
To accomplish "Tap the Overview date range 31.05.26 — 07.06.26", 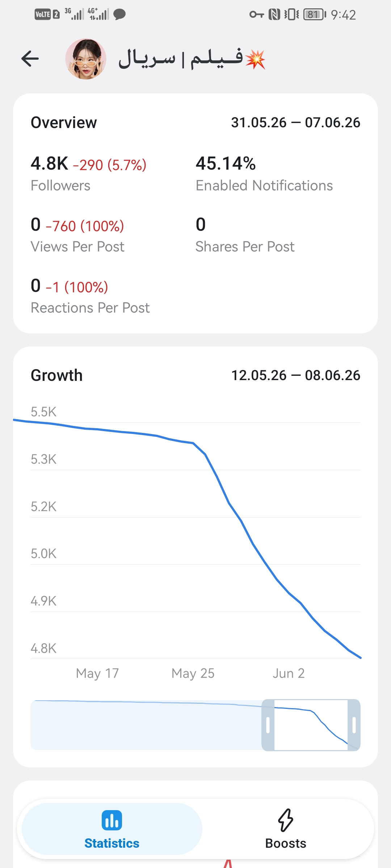I will [x=295, y=123].
